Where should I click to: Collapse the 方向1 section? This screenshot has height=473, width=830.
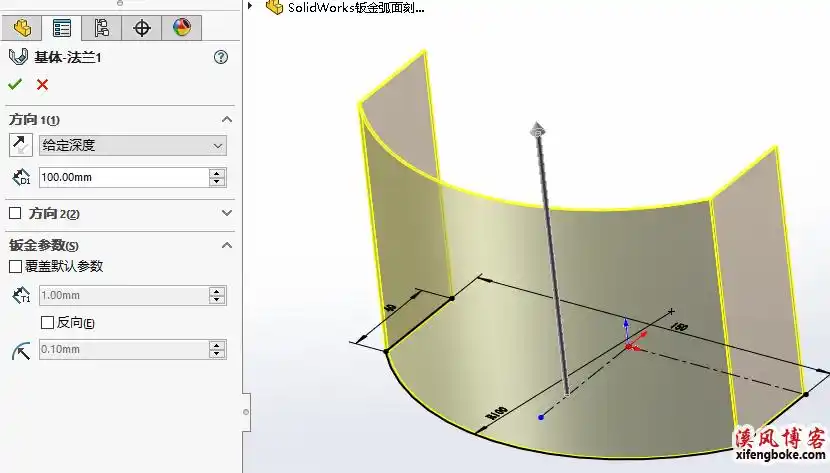click(x=227, y=120)
